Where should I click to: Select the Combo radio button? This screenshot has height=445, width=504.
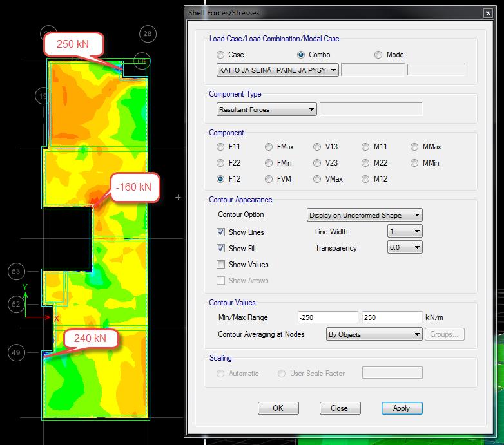click(301, 55)
